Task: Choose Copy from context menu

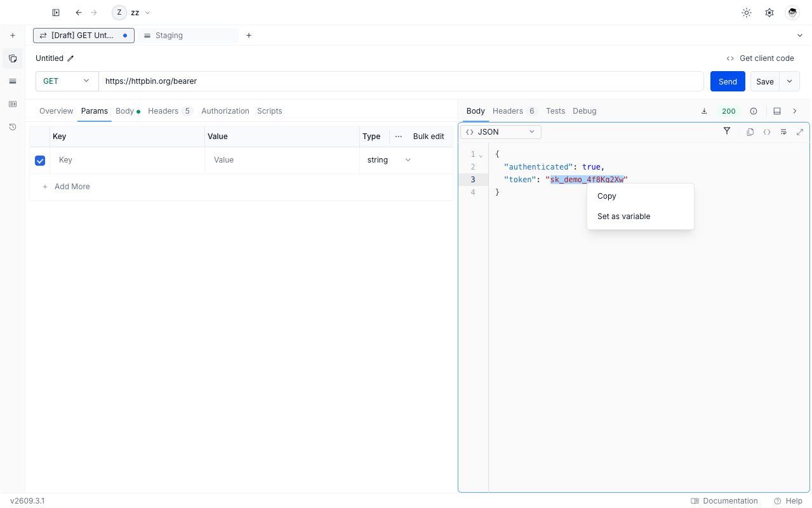Action: coord(640,196)
